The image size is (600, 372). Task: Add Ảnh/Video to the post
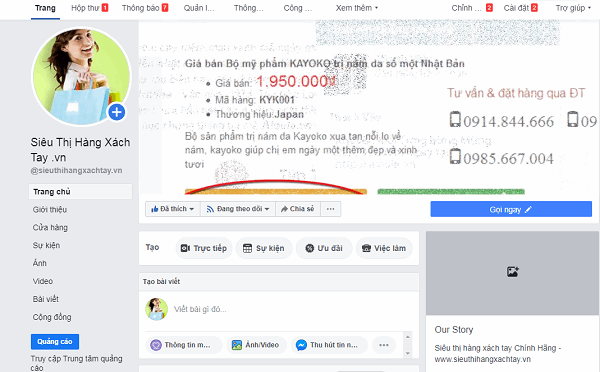(x=256, y=345)
